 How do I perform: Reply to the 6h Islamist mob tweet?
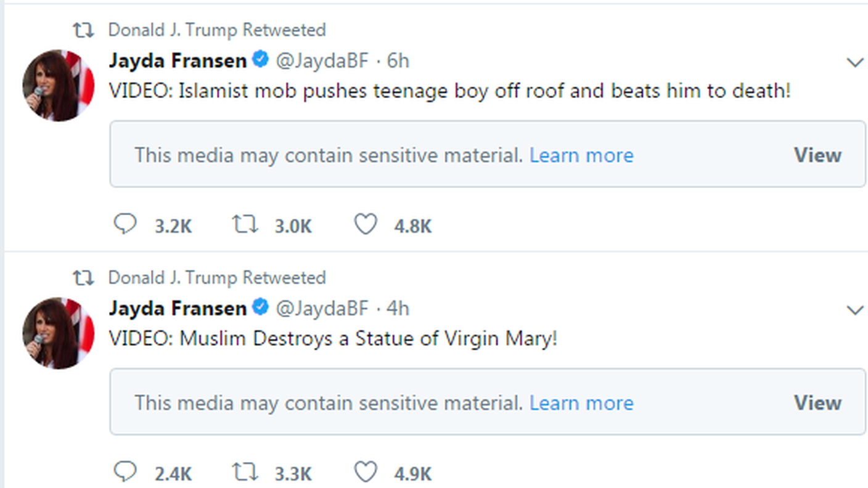tap(125, 224)
